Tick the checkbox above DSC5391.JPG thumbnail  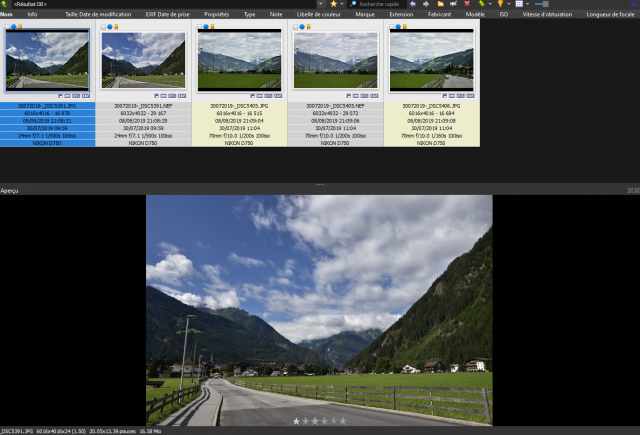pos(7,27)
